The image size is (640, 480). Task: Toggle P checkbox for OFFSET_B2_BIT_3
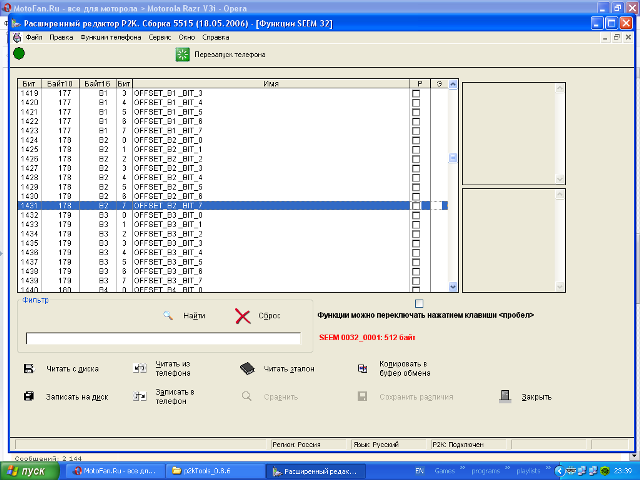coord(416,169)
